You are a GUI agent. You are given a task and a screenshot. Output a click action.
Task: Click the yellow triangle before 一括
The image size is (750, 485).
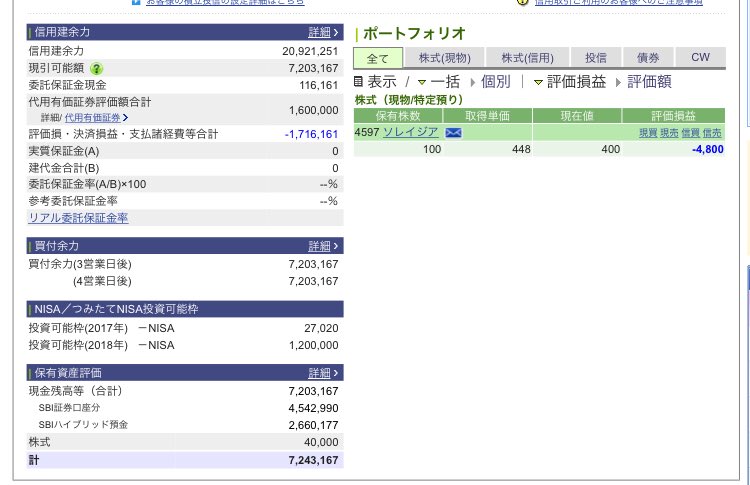coord(421,82)
